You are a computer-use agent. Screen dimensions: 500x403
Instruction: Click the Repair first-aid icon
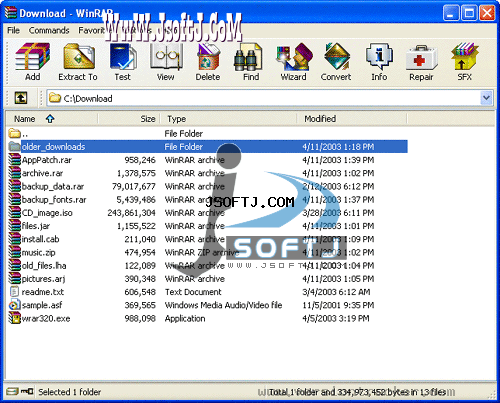pyautogui.click(x=421, y=57)
